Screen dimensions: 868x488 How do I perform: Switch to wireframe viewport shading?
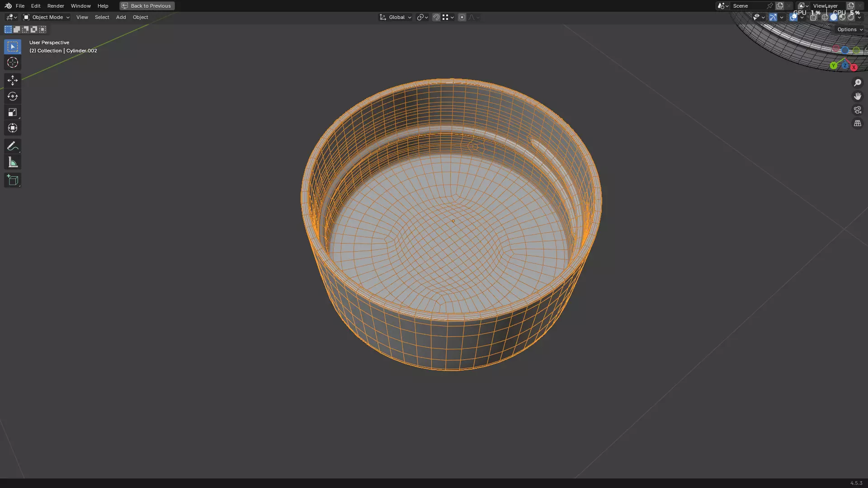(x=825, y=17)
